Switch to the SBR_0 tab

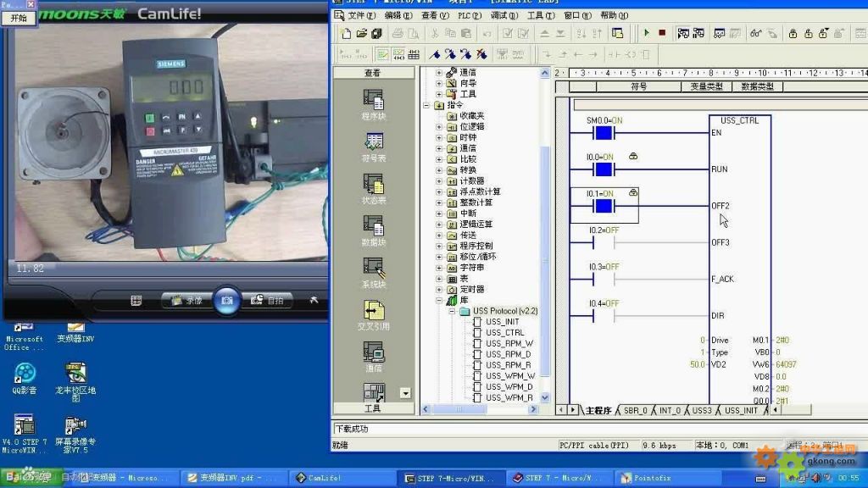point(635,411)
